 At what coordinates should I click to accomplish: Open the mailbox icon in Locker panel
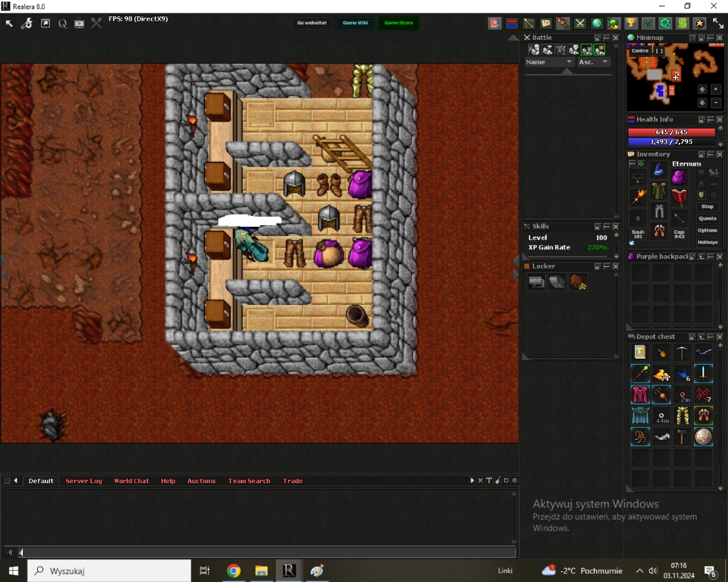[x=557, y=281]
